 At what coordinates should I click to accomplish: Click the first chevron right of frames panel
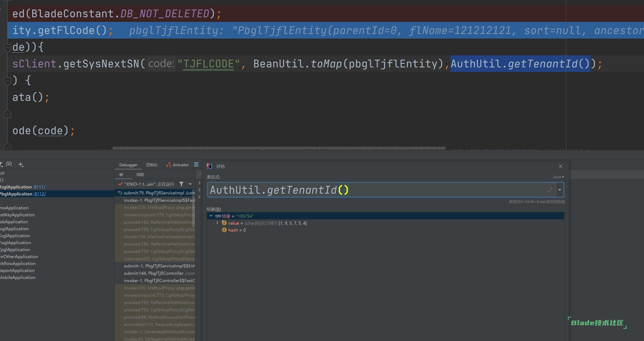tap(199, 183)
